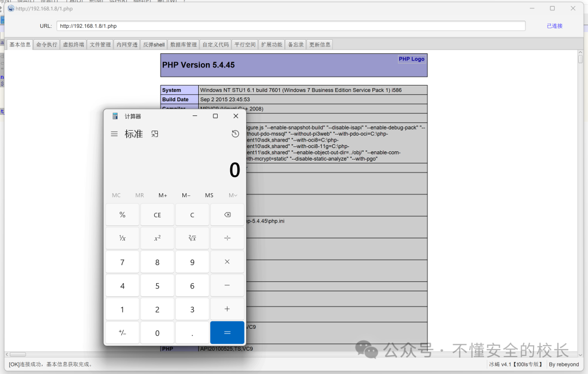This screenshot has height=374, width=588.
Task: Click the Behinder window title icon
Action: pos(11,8)
